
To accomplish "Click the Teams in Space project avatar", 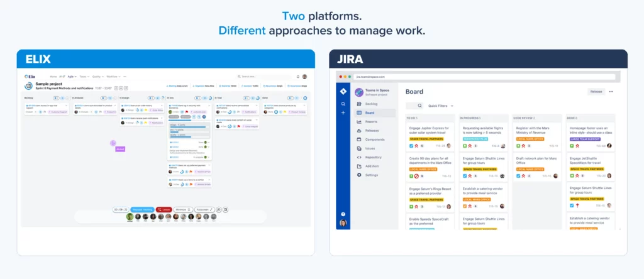I will [359, 92].
